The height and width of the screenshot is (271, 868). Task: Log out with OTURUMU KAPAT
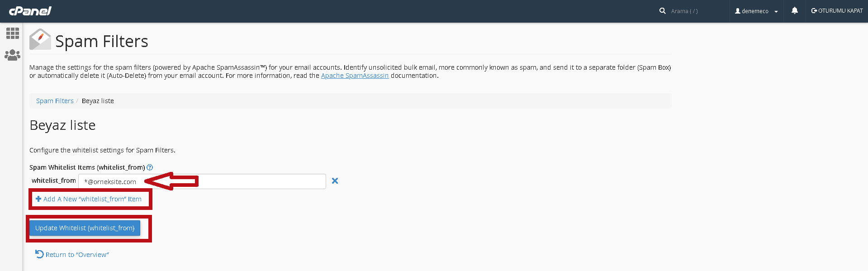tap(837, 11)
